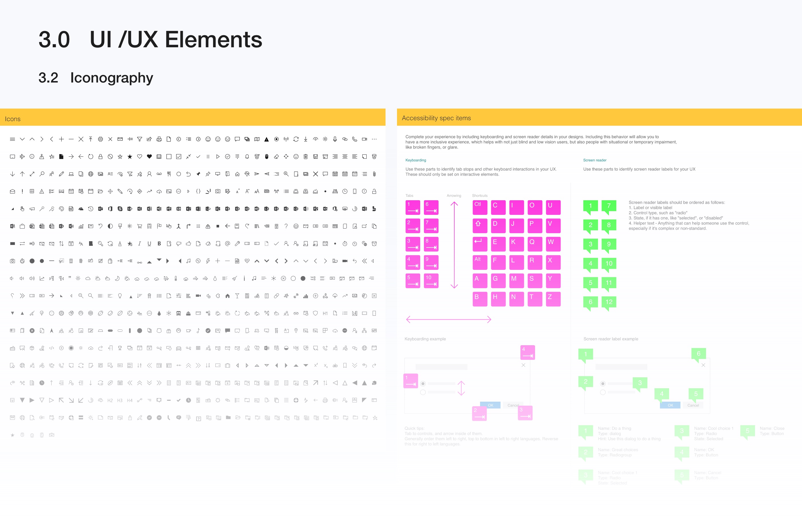Click the solid black heart icon
802x532 pixels.
tap(149, 156)
